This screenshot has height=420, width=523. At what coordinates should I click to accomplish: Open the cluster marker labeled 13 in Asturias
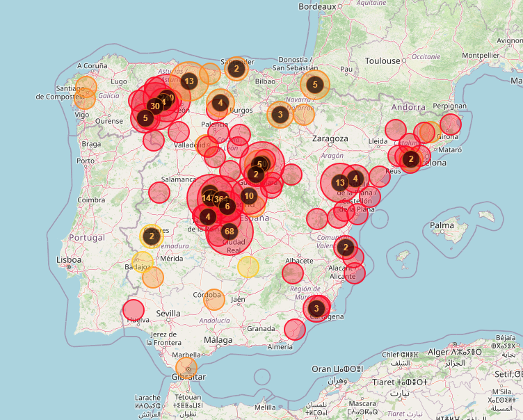point(189,81)
